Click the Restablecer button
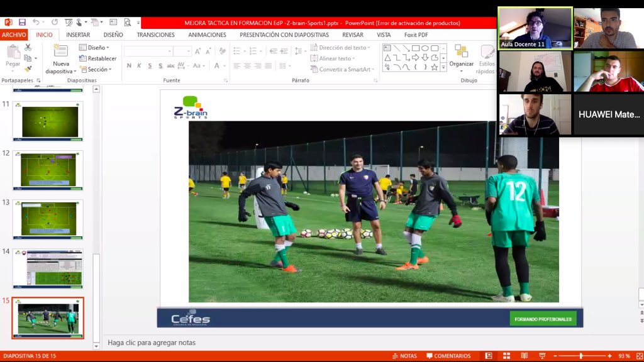644x362 pixels. [x=97, y=58]
